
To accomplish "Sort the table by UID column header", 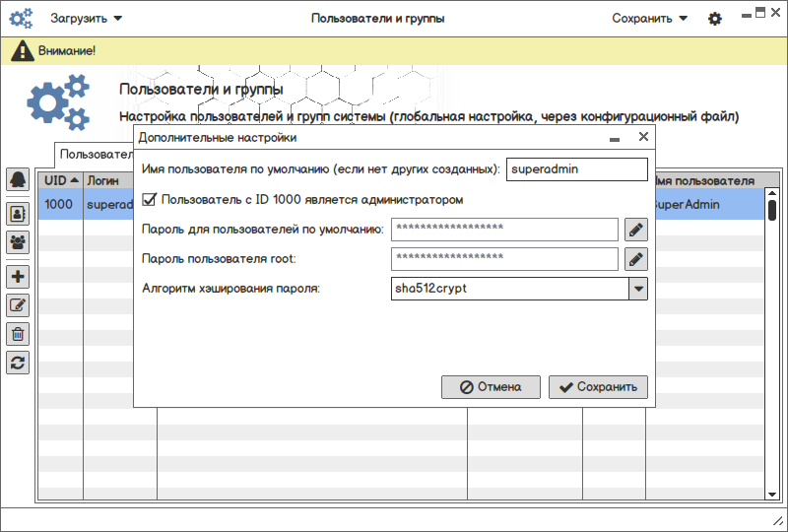I will [60, 181].
